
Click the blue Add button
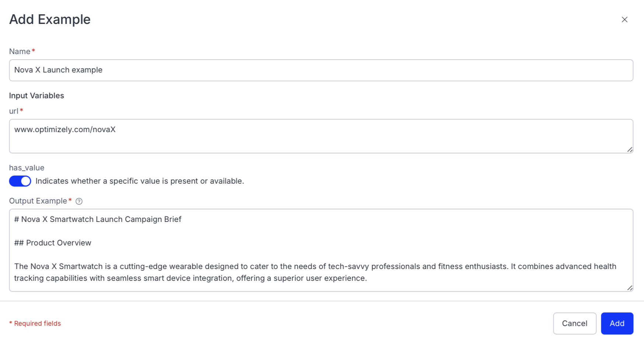coord(617,323)
